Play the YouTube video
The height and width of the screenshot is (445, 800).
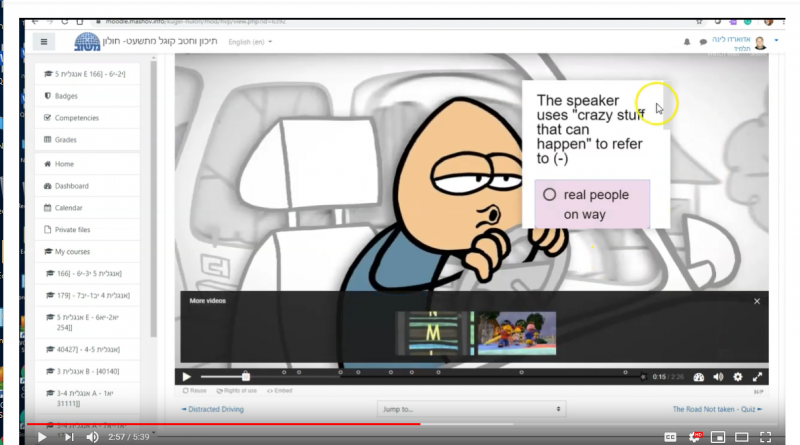42,437
